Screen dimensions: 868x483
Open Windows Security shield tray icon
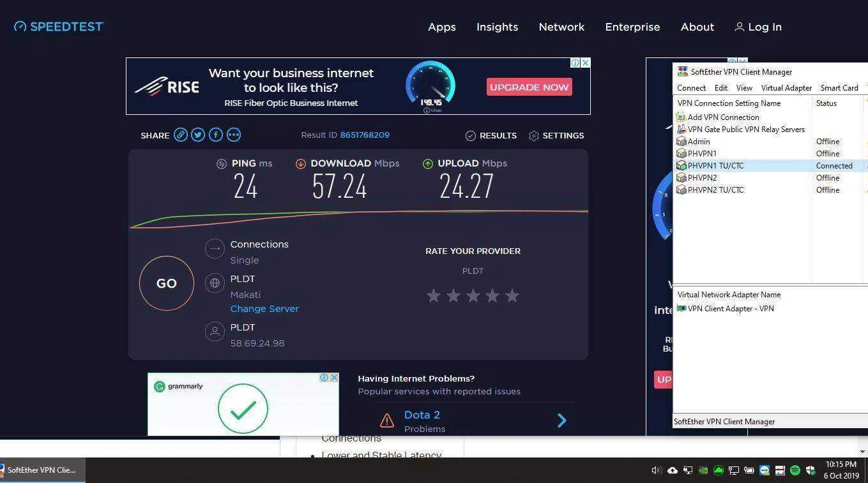tap(811, 470)
